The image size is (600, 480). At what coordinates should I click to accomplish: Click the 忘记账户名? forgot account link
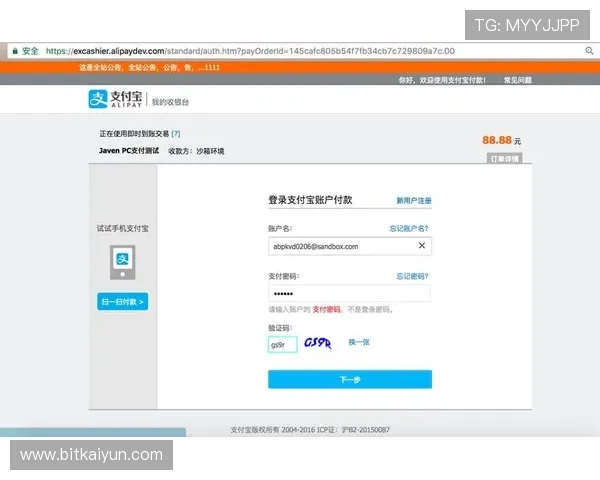coord(409,229)
